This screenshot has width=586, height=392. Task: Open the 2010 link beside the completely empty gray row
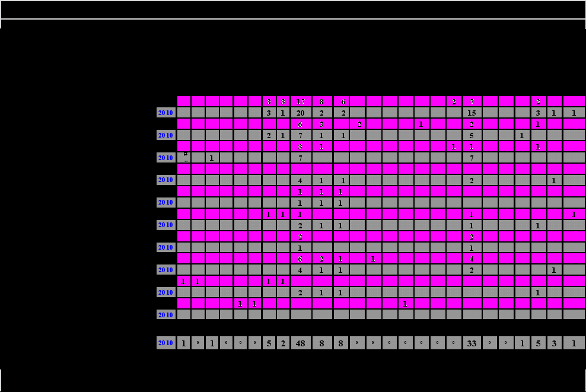165,315
